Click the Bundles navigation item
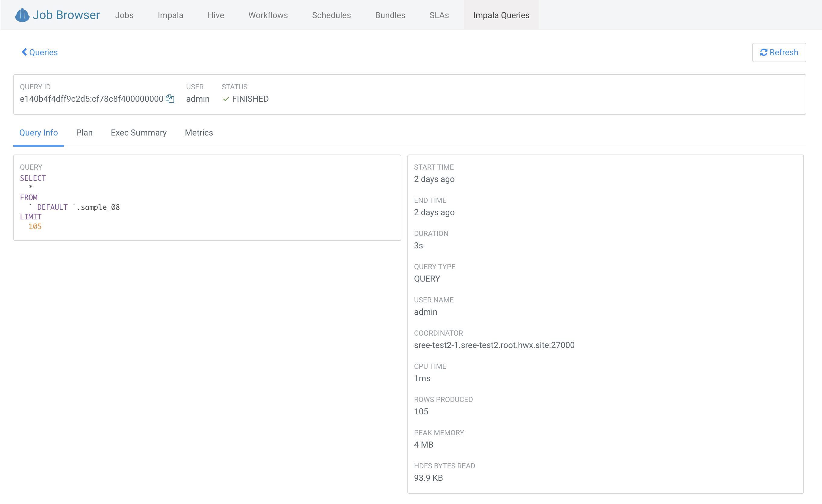Image resolution: width=822 pixels, height=504 pixels. [x=390, y=15]
